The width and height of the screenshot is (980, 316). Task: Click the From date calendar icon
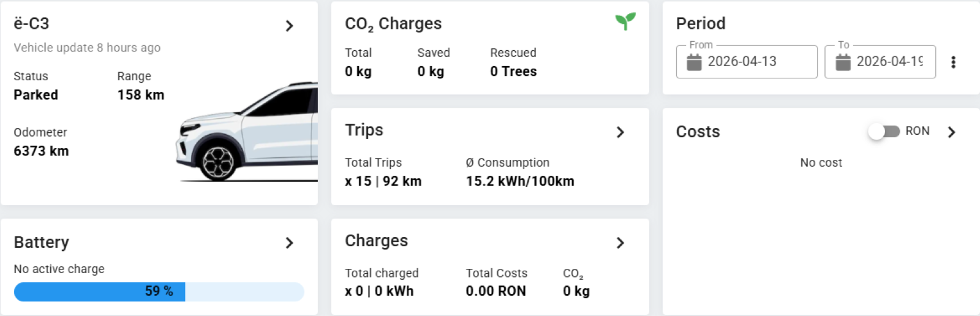pyautogui.click(x=694, y=62)
